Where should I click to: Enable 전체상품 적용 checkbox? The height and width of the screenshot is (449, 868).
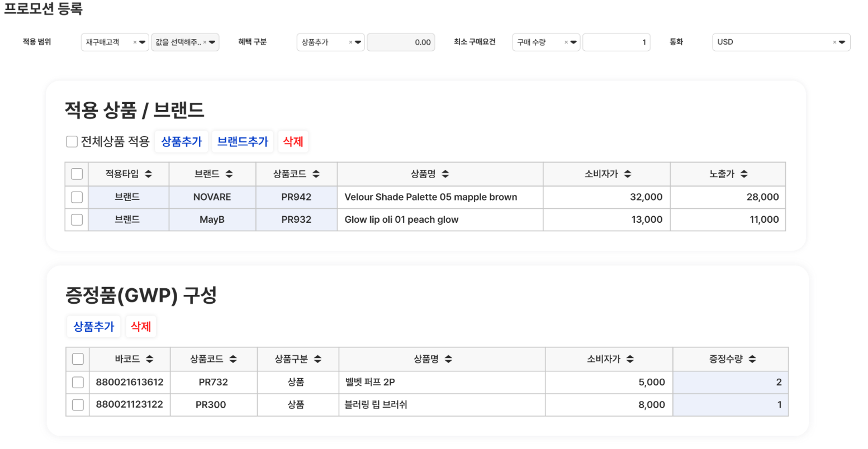tap(72, 142)
